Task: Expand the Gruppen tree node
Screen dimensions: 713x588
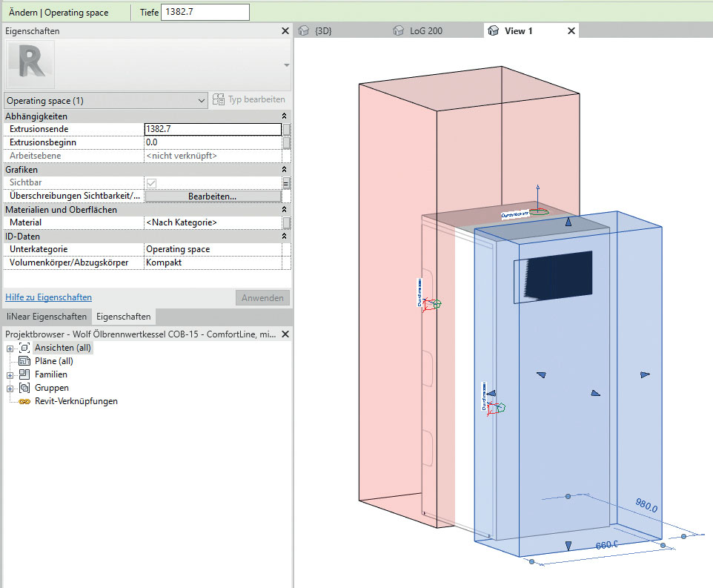Action: coord(10,389)
